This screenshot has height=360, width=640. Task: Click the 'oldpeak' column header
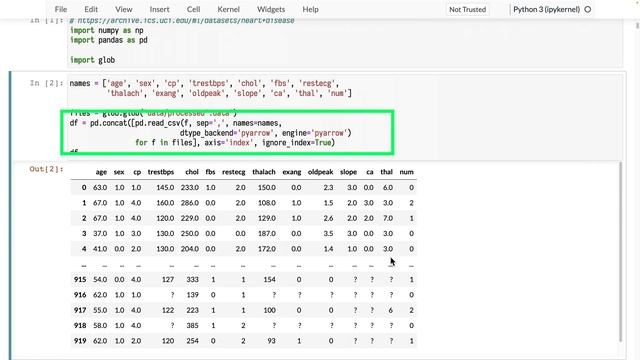pos(320,172)
